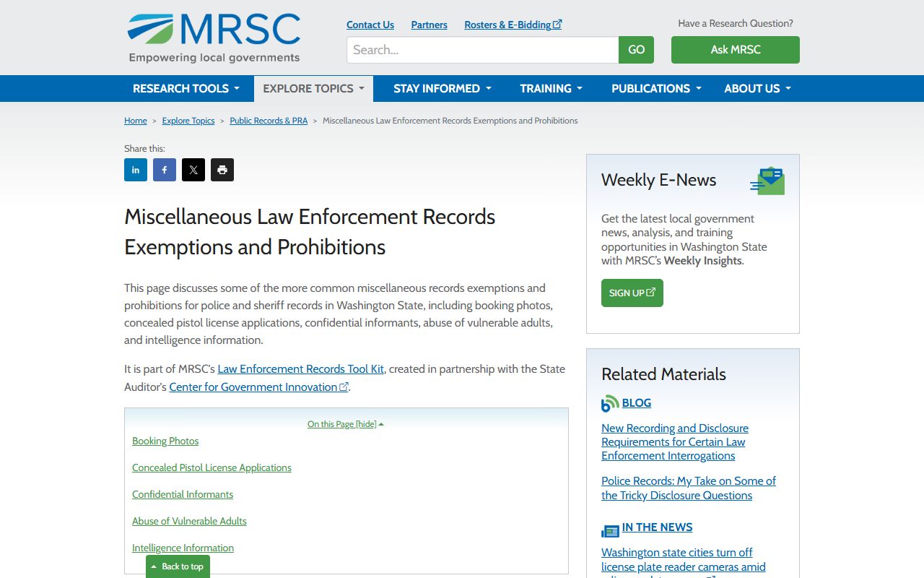The height and width of the screenshot is (578, 924).
Task: Open Law Enforcement Records Tool Kit link
Action: pos(301,369)
